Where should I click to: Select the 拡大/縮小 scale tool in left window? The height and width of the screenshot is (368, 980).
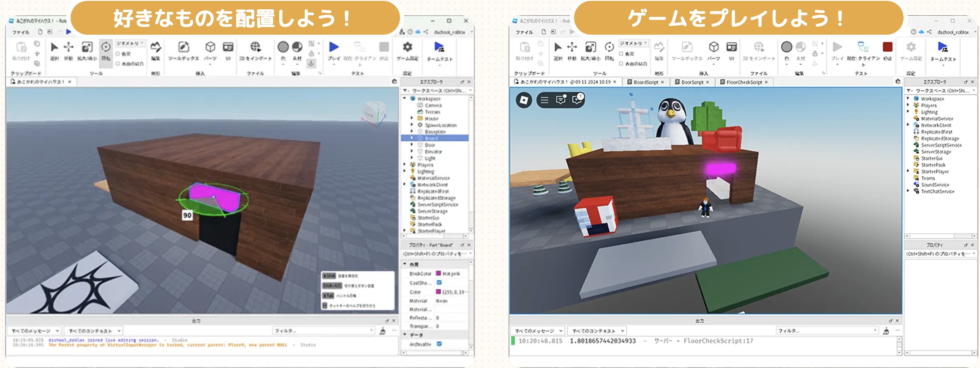(87, 51)
